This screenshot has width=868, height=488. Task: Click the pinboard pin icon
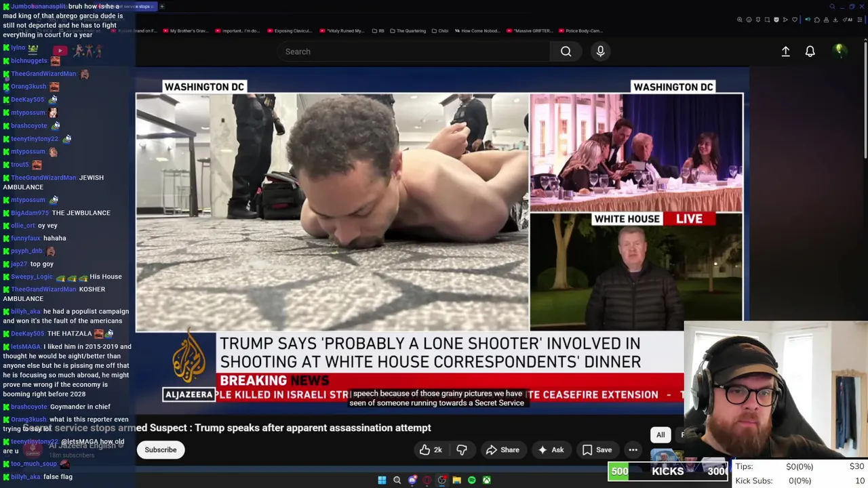pyautogui.click(x=758, y=20)
